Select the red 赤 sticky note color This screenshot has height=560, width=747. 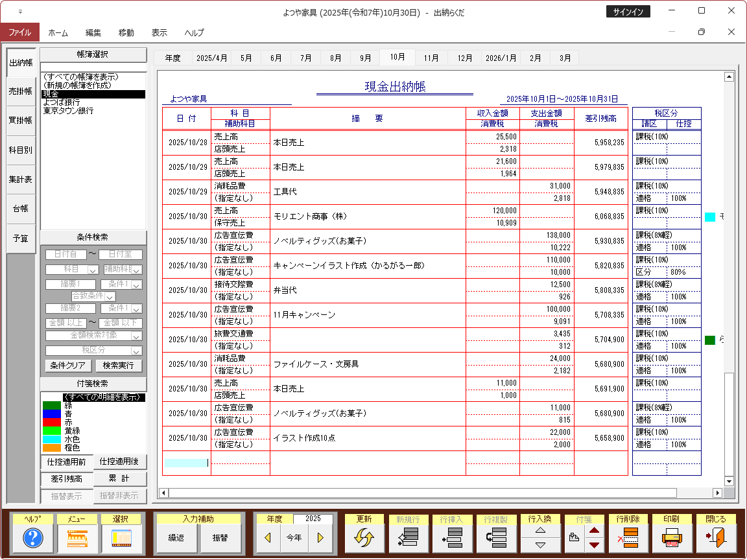tap(52, 421)
